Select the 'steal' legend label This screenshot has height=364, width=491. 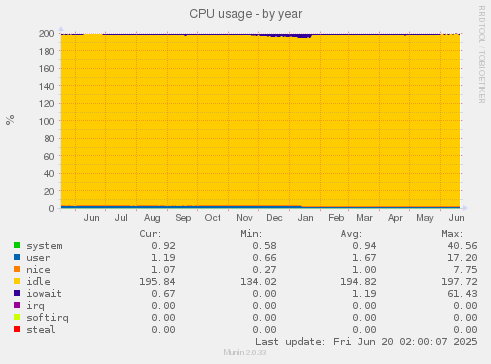pos(41,330)
